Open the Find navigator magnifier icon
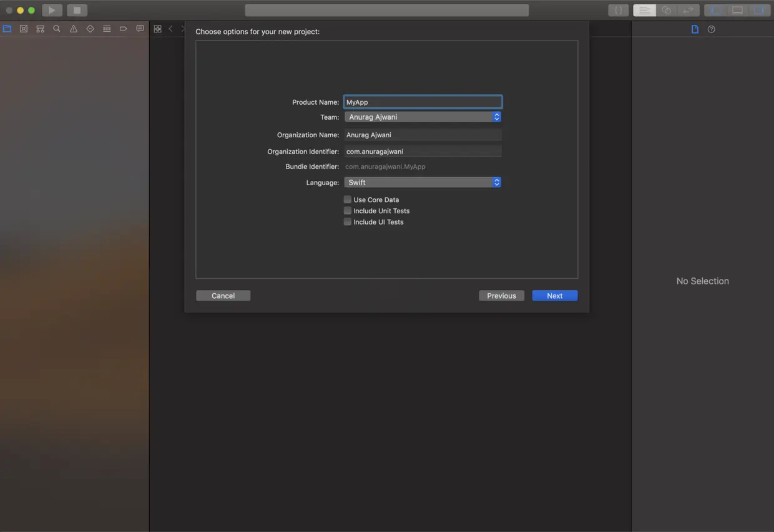 (57, 29)
